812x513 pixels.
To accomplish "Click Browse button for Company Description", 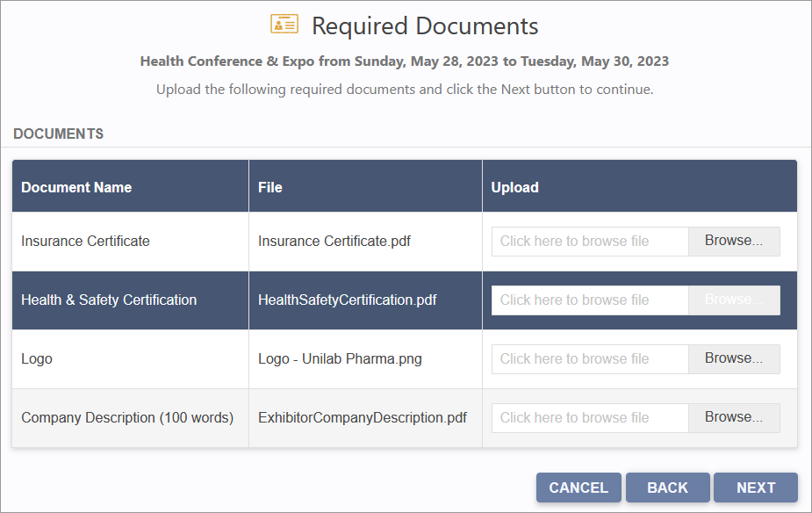I will tap(734, 417).
